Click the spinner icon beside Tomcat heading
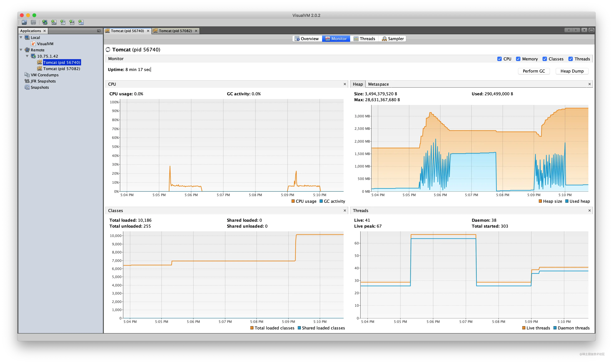 click(x=108, y=50)
